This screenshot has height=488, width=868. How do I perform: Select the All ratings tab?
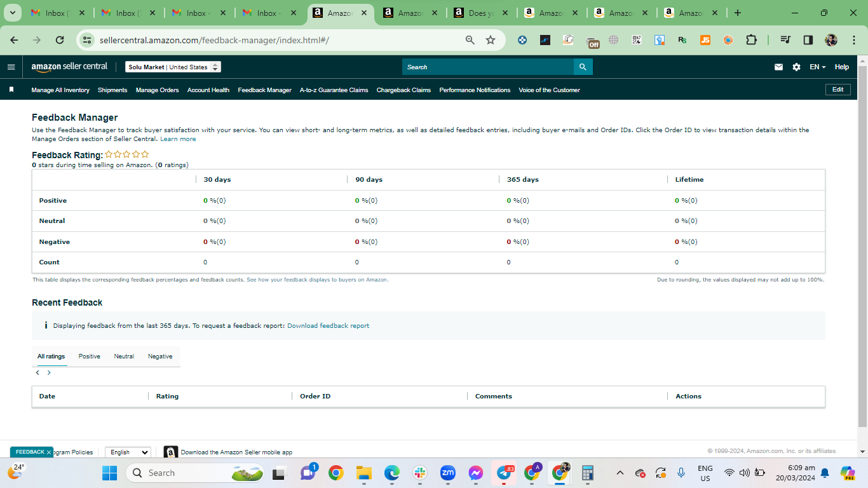(51, 356)
